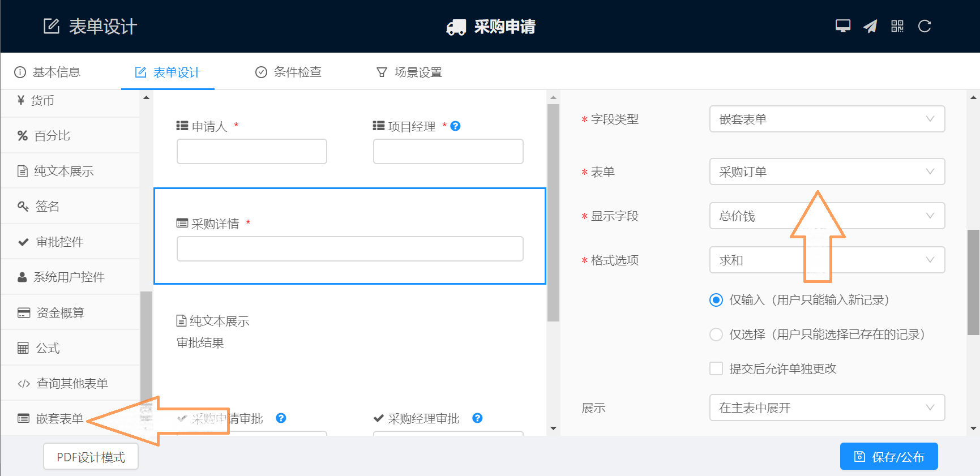Click the paper plane publish icon

870,26
